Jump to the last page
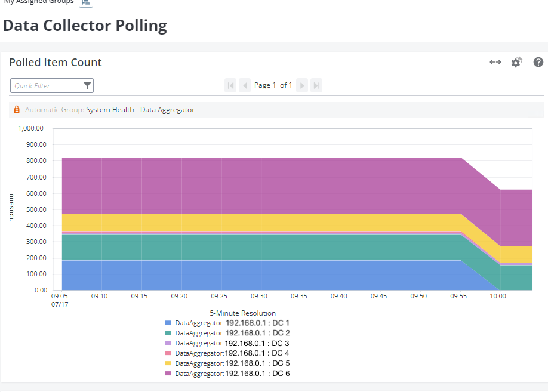The width and height of the screenshot is (548, 392). (317, 86)
